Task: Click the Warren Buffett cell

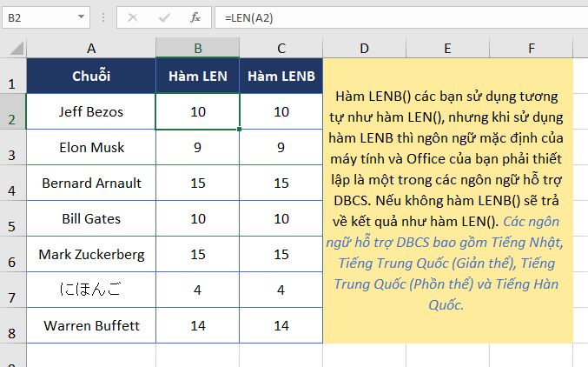Action: 91,325
